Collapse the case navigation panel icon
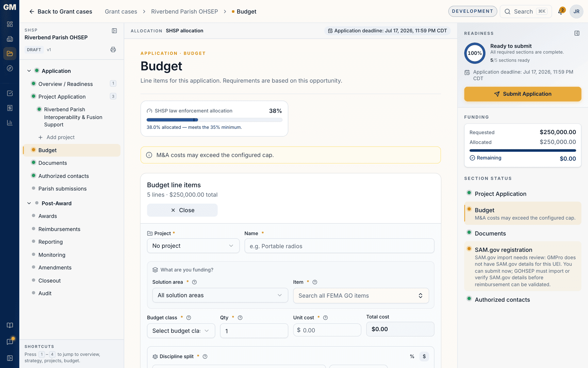This screenshot has height=368, width=588. pos(114,31)
